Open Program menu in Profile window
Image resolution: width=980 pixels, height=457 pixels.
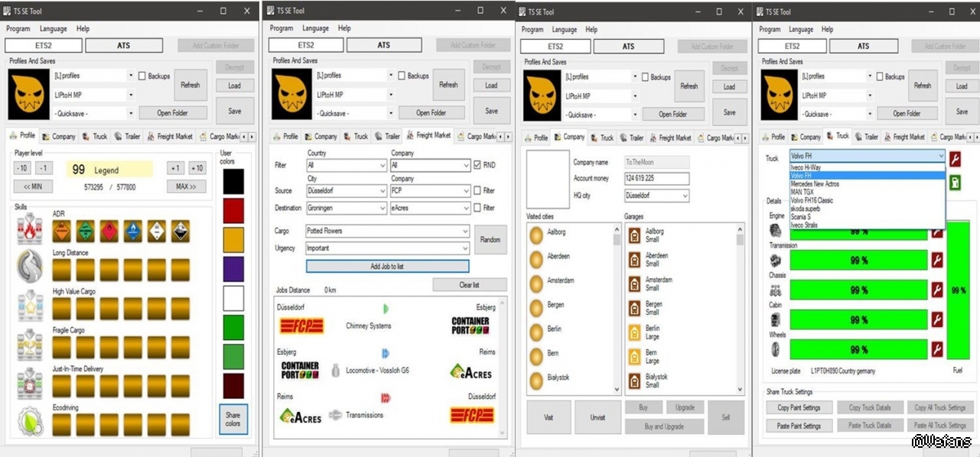(x=18, y=28)
